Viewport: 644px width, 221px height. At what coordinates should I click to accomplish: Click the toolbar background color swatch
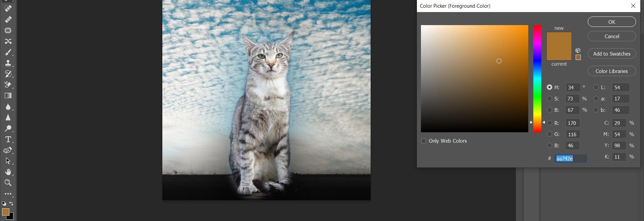tap(11, 217)
